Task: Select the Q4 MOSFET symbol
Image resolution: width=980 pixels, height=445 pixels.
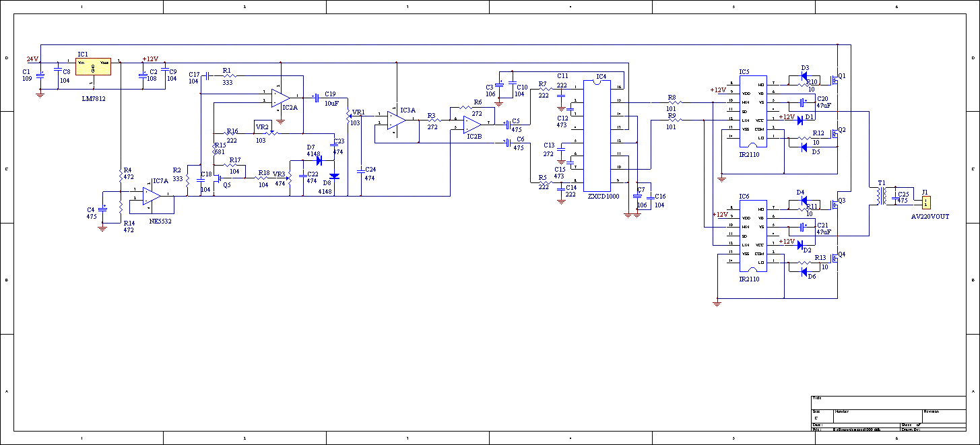Action: tap(835, 259)
